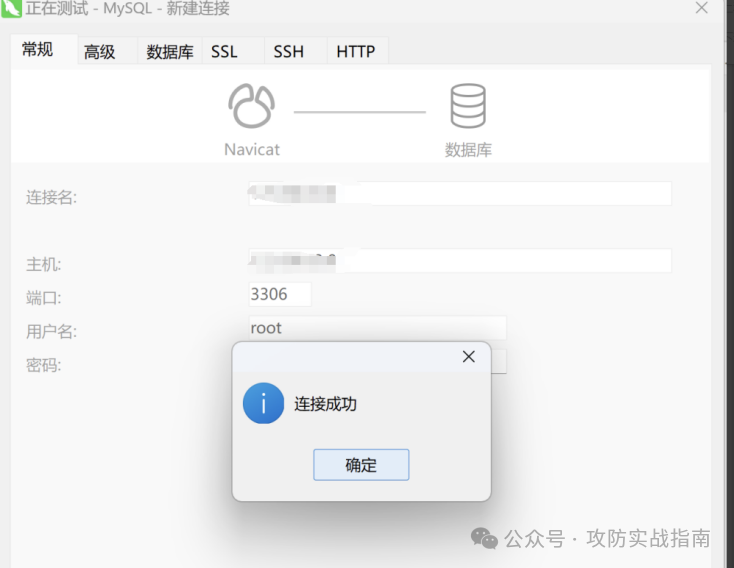The height and width of the screenshot is (568, 734).
Task: Focus the 主机 input field
Action: 460,260
